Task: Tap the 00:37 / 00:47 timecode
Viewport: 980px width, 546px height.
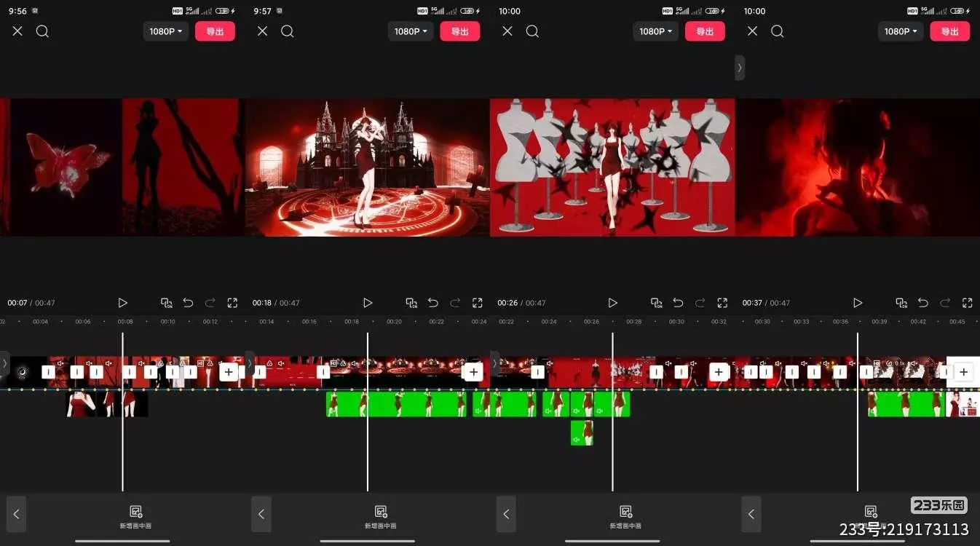Action: 766,303
